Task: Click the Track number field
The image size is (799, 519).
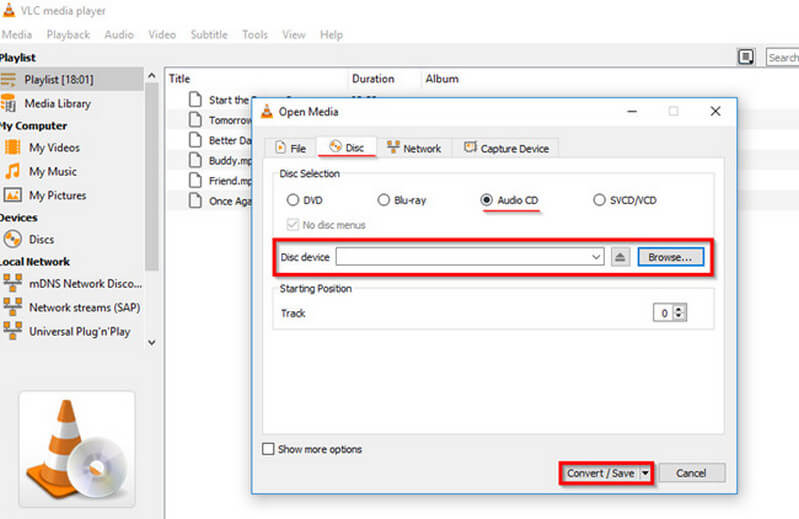Action: click(663, 313)
